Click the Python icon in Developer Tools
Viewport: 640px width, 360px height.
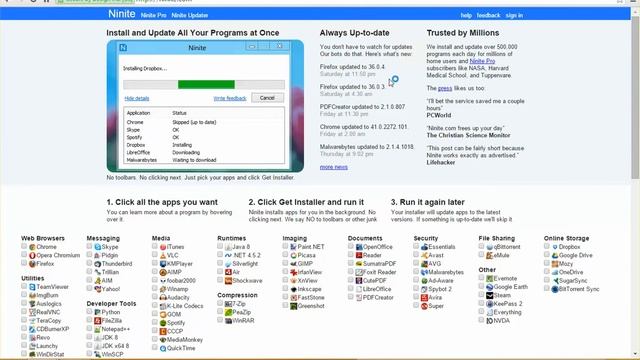(x=98, y=312)
